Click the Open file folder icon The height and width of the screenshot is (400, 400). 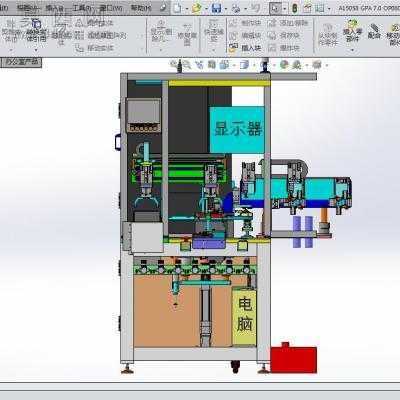click(197, 8)
